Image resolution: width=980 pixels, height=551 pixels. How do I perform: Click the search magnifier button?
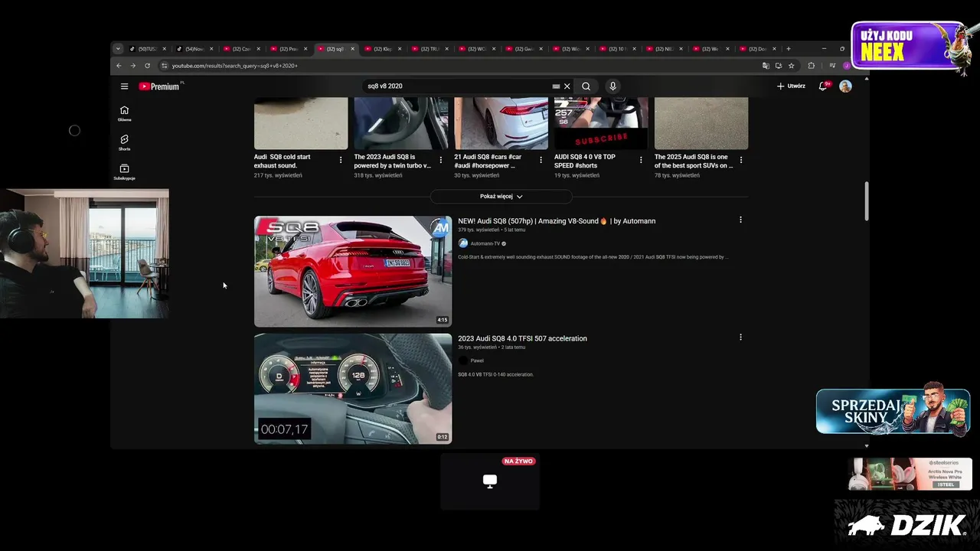click(586, 86)
